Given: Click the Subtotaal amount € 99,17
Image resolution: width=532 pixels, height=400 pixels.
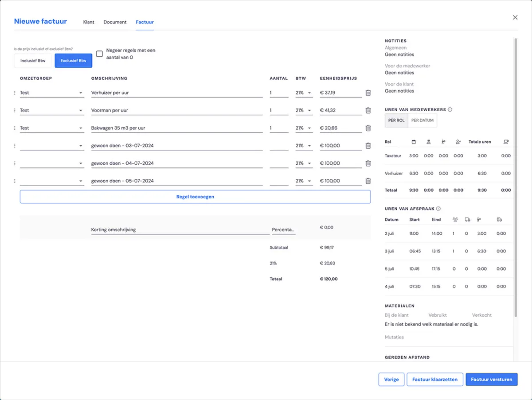Looking at the screenshot, I should pos(327,248).
